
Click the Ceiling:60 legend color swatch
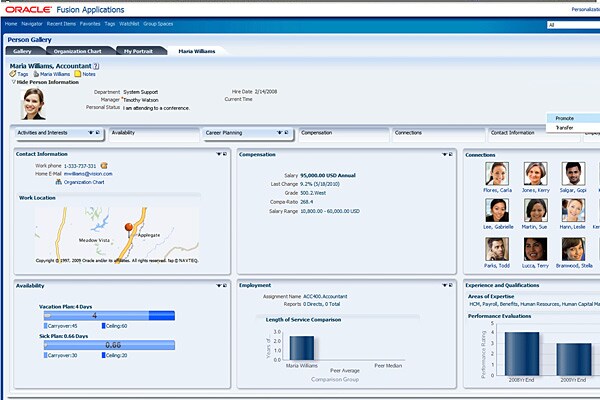click(x=104, y=326)
